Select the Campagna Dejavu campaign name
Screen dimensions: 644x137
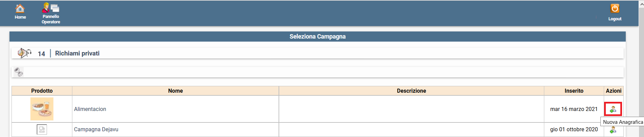(96, 130)
